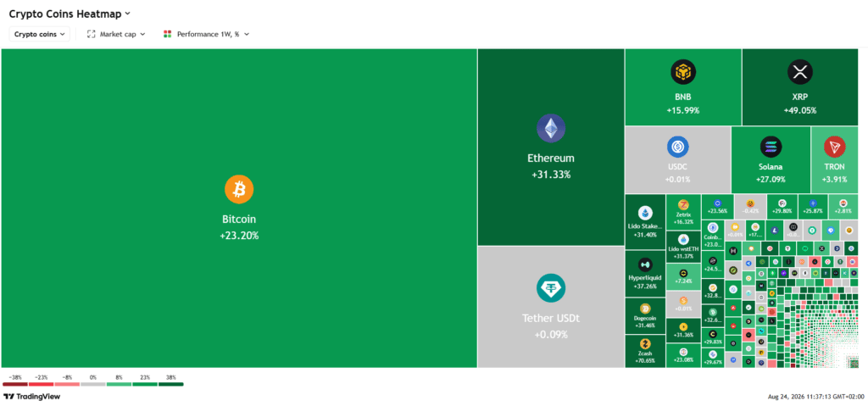The image size is (868, 406).
Task: Click the Zcash coin logo
Action: tap(645, 344)
